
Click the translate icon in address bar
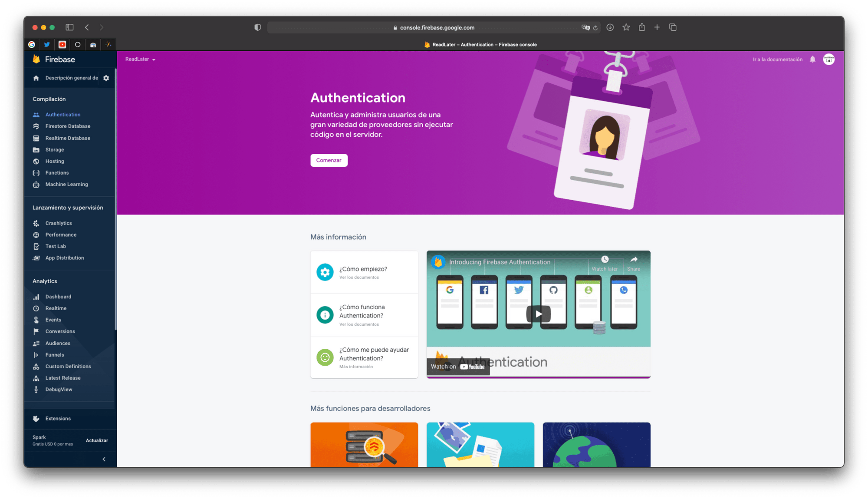[x=585, y=27]
